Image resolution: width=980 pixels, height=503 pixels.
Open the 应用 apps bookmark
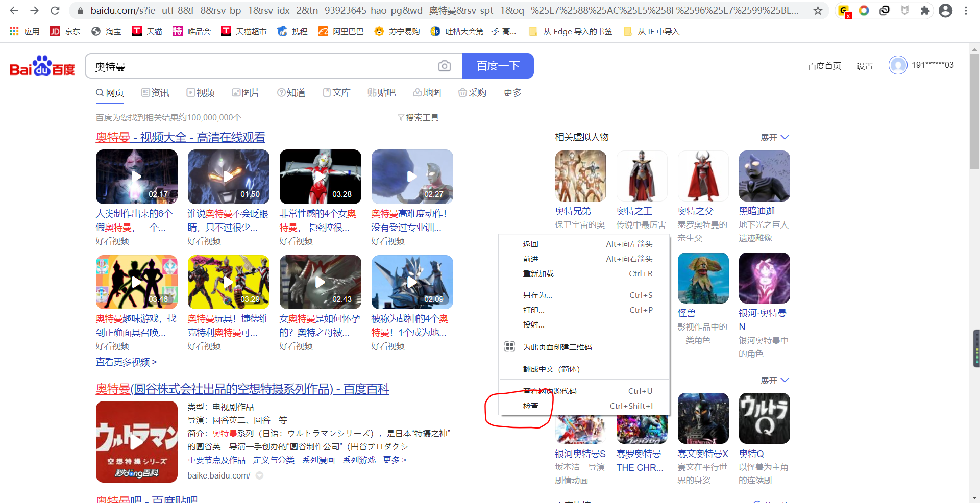24,31
